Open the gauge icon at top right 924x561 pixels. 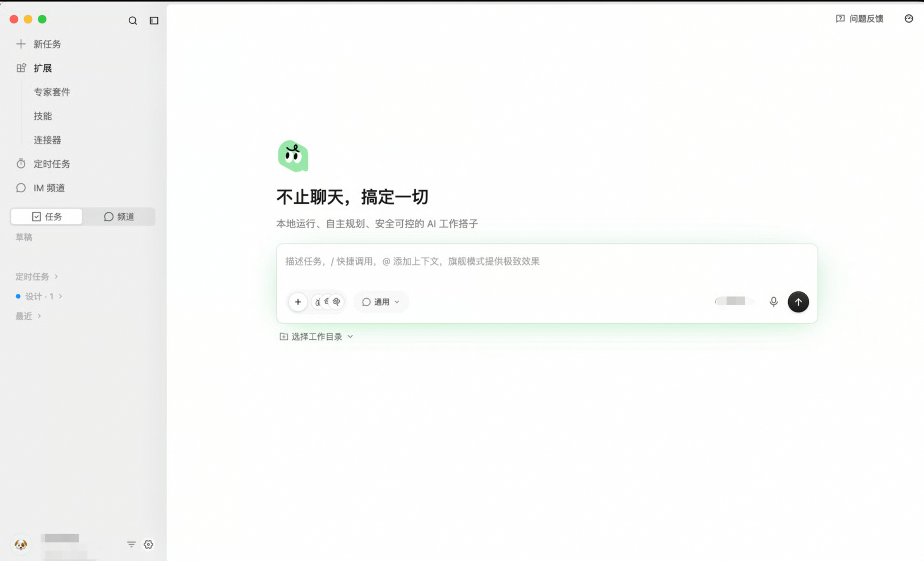pyautogui.click(x=909, y=19)
